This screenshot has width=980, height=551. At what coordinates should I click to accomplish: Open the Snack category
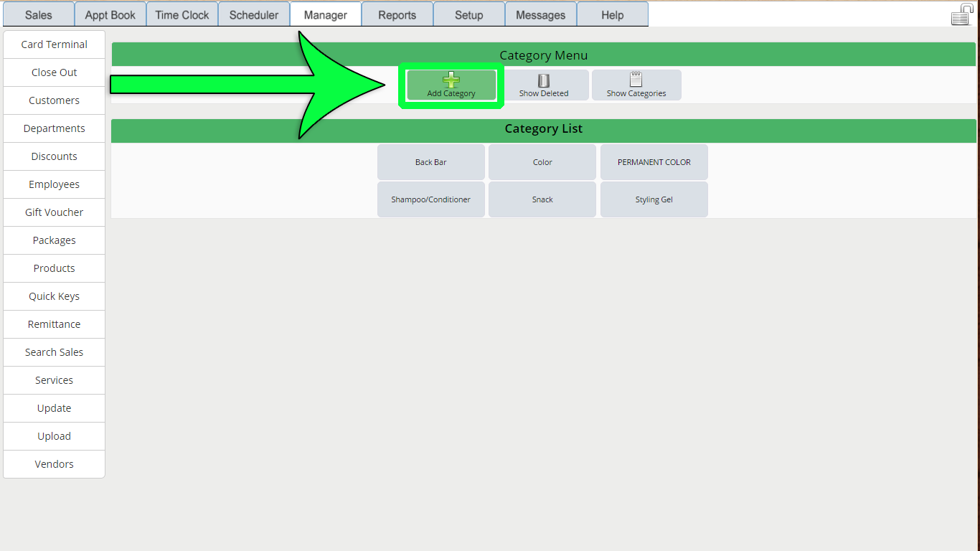coord(542,199)
